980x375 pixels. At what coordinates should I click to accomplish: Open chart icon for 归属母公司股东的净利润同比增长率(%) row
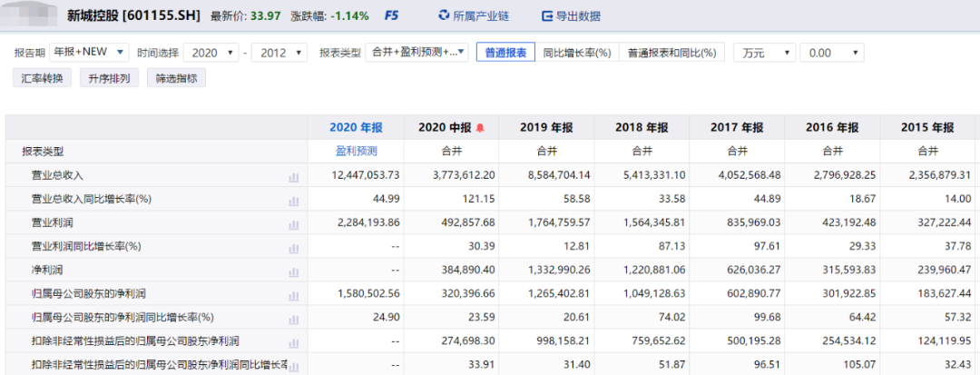coord(294,320)
